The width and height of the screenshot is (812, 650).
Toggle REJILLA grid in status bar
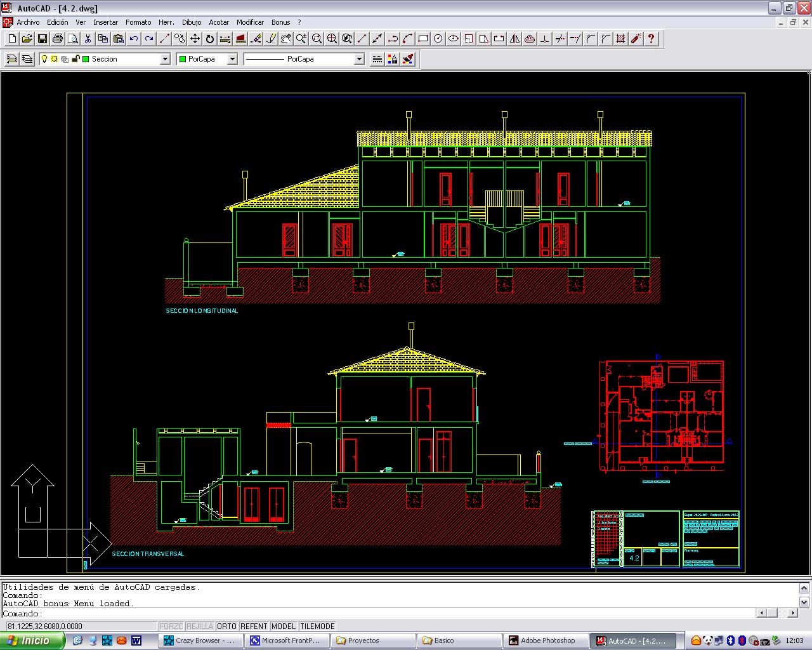200,626
